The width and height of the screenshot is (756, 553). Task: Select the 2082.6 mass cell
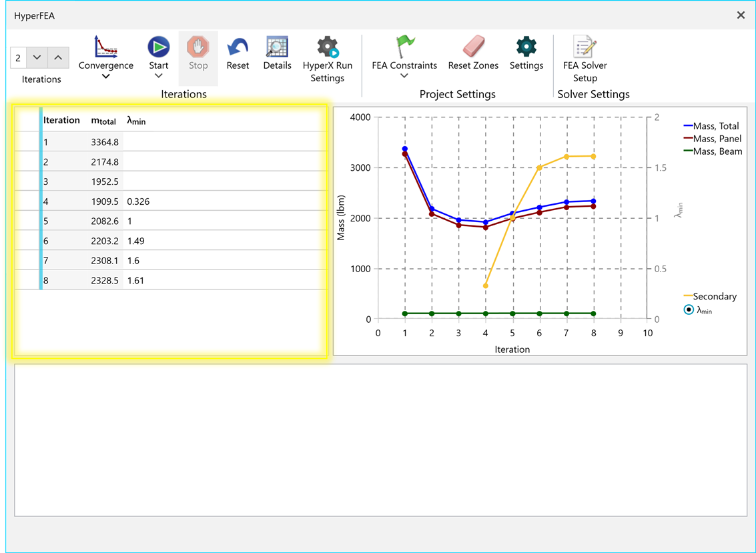click(105, 221)
